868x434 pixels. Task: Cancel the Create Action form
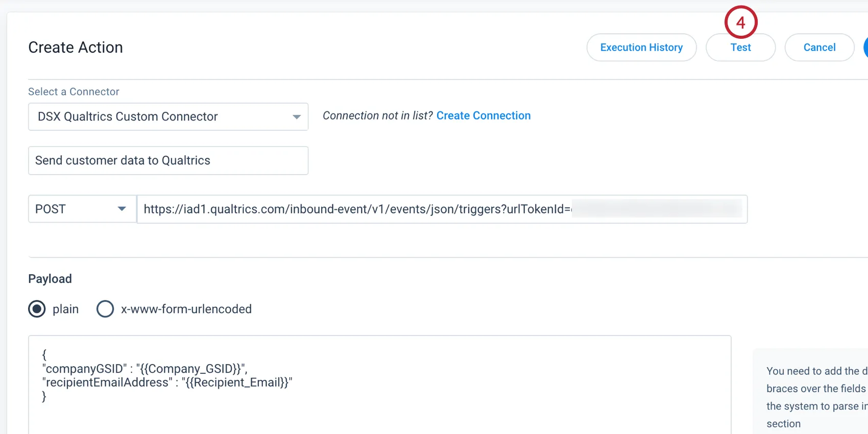(x=819, y=47)
